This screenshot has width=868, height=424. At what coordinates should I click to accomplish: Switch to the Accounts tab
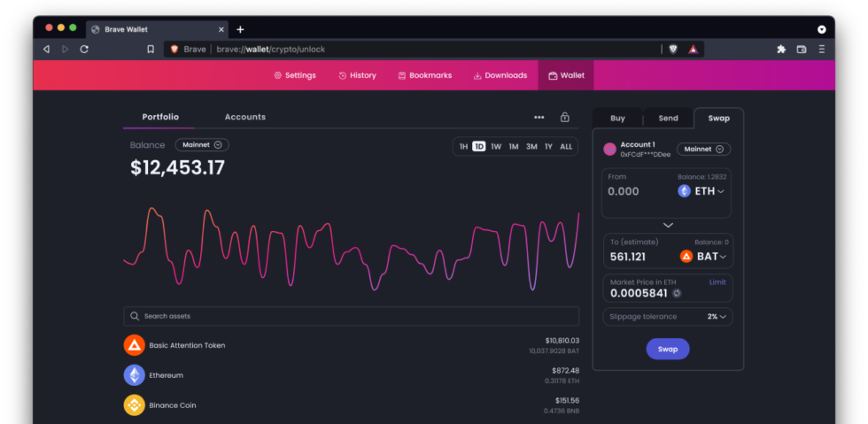[244, 117]
